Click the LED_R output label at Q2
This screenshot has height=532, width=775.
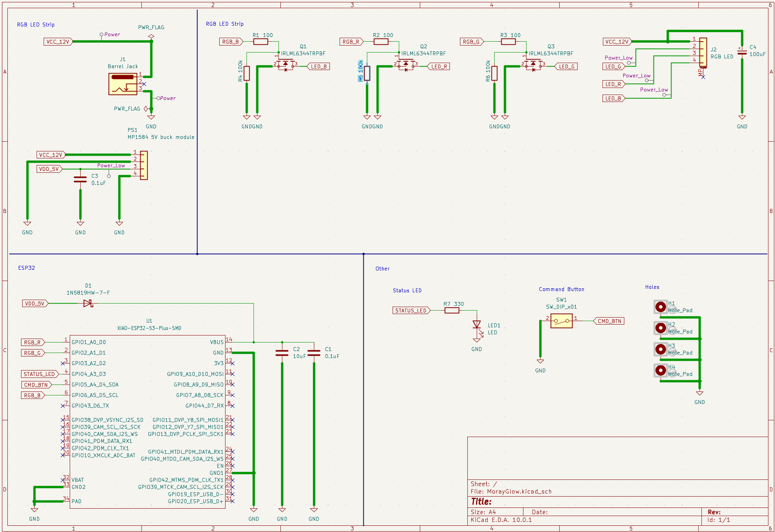tap(439, 67)
